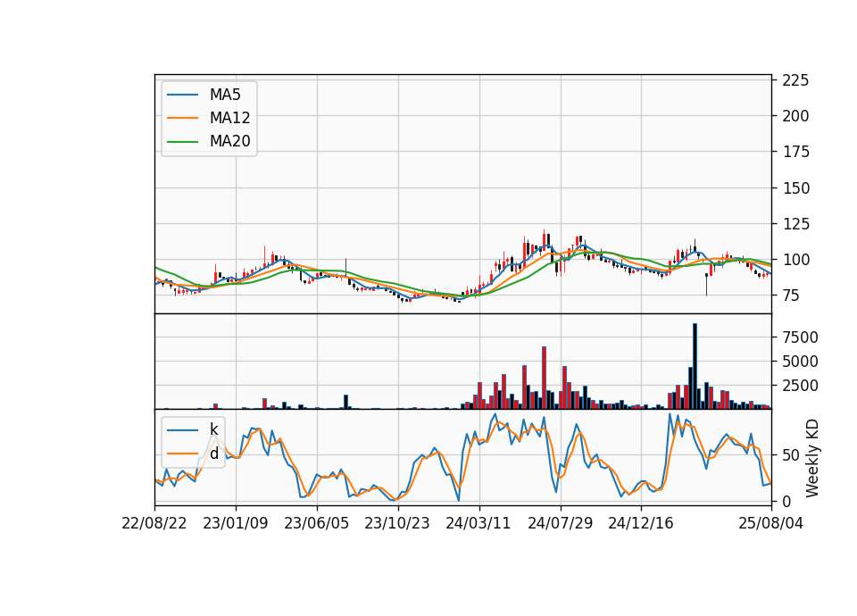Click the blue MA5 legend line sample
Viewport: 857px width, 616px height.
click(182, 95)
